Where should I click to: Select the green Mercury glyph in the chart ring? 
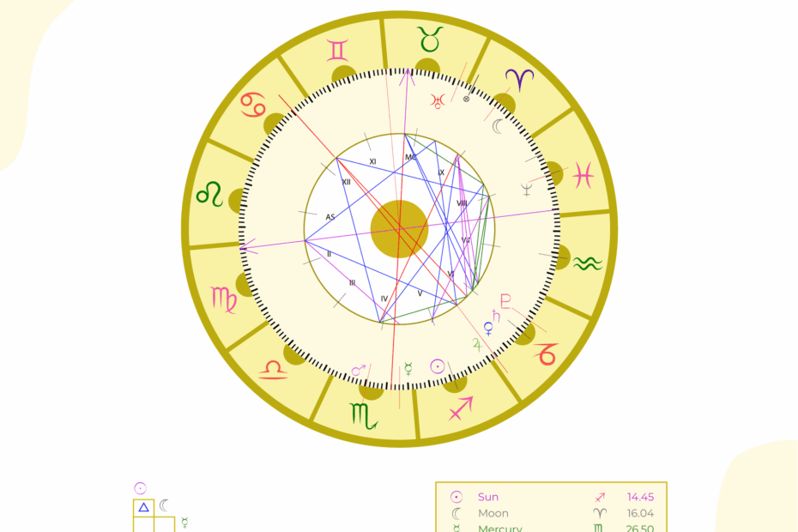(x=408, y=369)
